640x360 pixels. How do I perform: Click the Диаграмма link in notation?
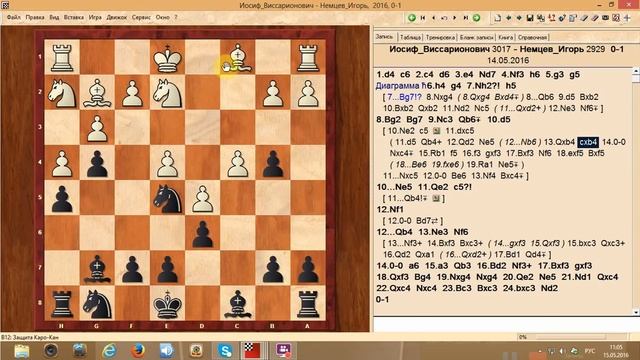click(x=398, y=86)
